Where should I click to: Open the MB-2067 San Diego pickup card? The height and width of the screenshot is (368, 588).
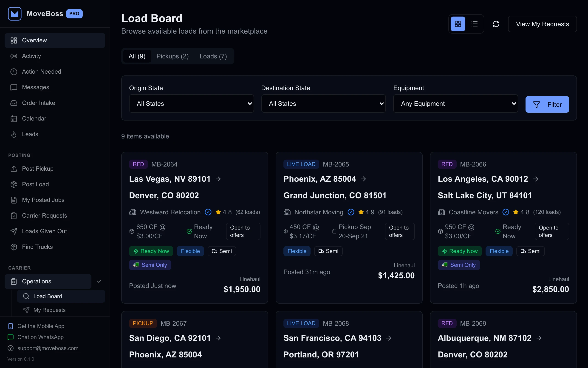195,339
